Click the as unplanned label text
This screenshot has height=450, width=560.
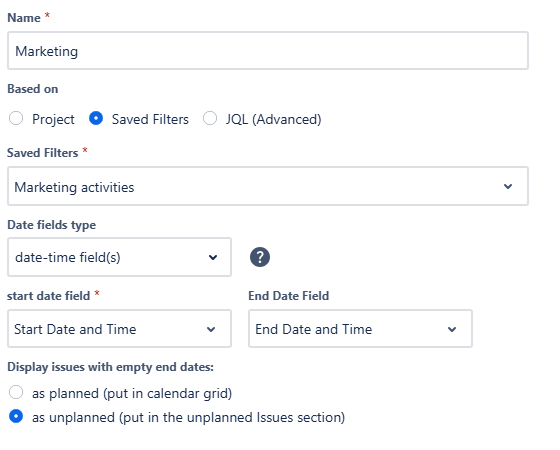tap(189, 418)
